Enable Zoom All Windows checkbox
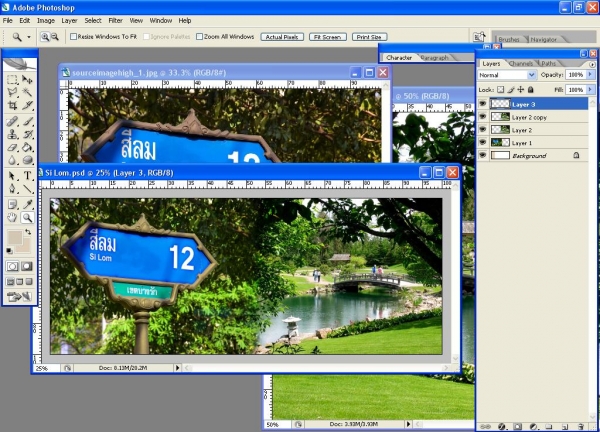This screenshot has height=432, width=600. pyautogui.click(x=199, y=37)
